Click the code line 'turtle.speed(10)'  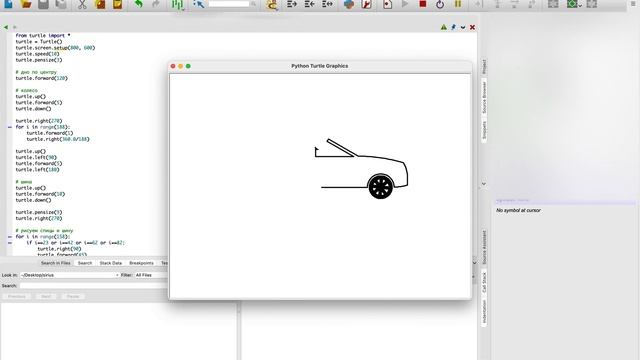38,54
